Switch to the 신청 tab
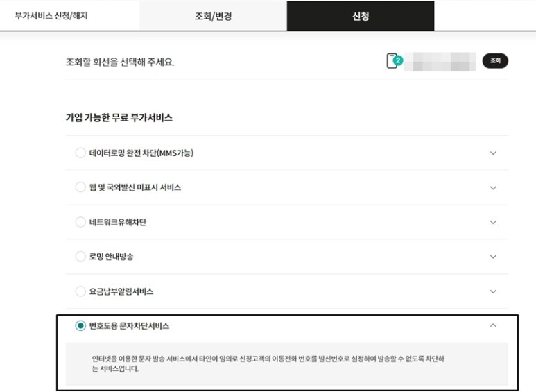The height and width of the screenshot is (392, 536). [x=361, y=16]
